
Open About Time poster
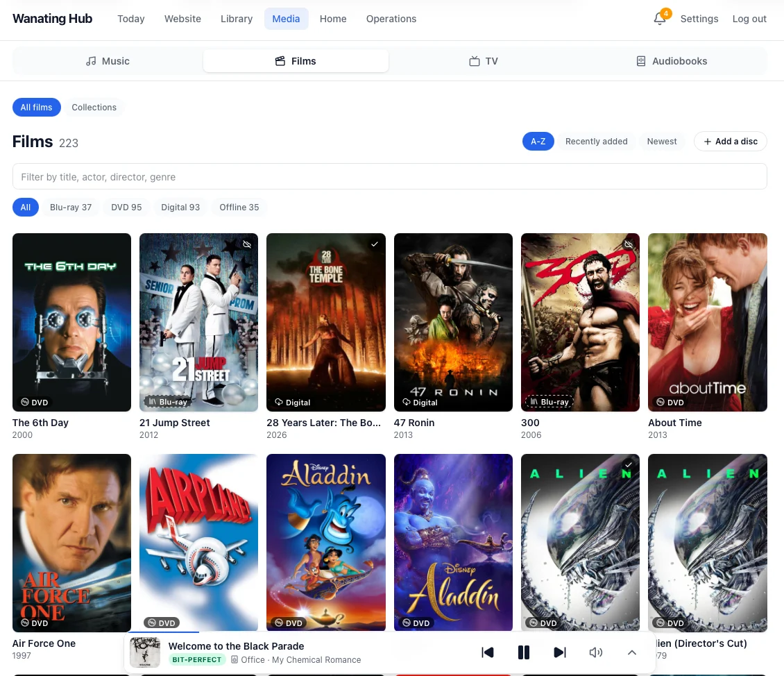(708, 322)
